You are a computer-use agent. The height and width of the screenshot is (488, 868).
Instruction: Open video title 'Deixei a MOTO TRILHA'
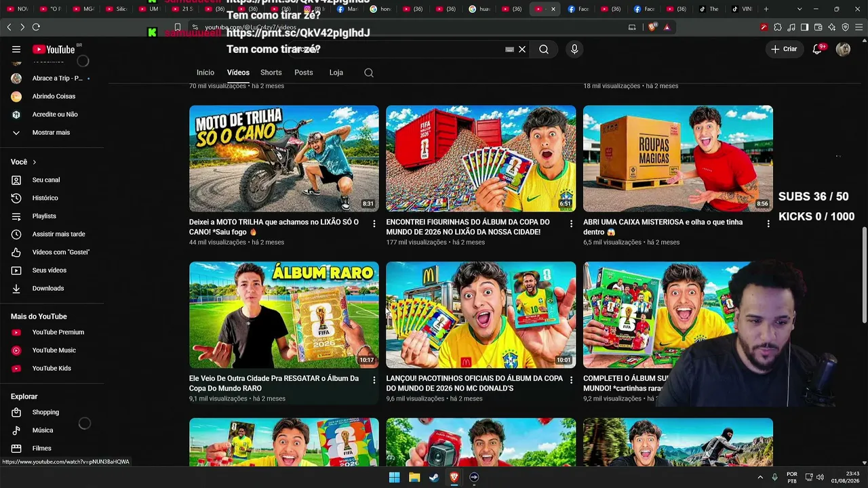click(x=274, y=227)
